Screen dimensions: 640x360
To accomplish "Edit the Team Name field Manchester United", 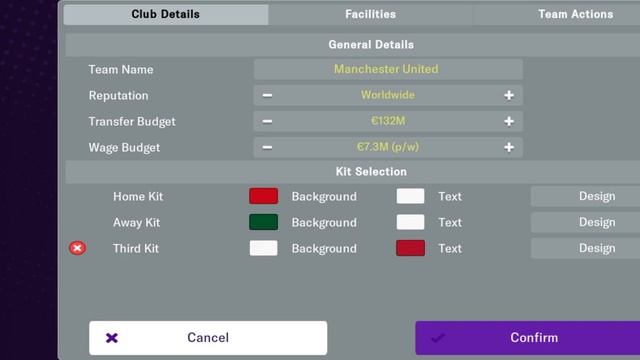I will [388, 69].
